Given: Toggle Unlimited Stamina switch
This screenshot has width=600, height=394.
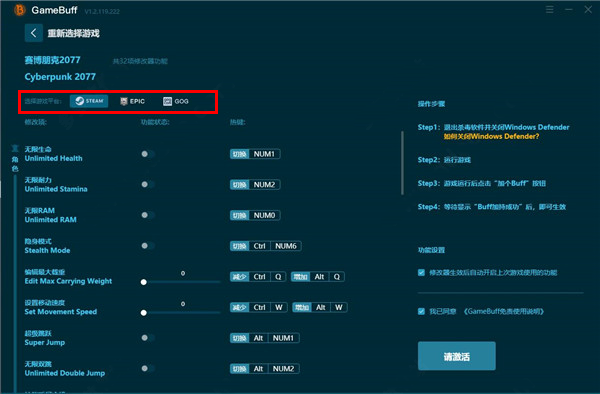Looking at the screenshot, I should 147,184.
